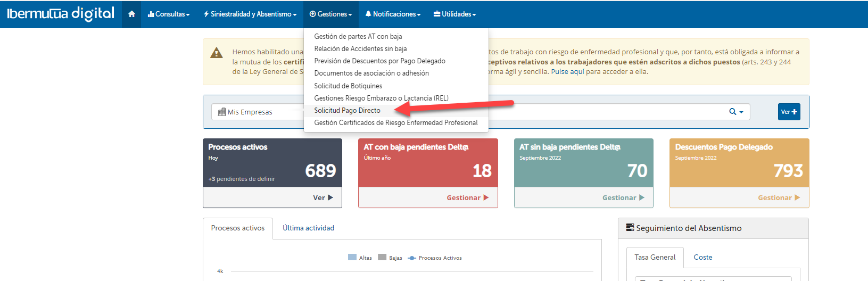The width and height of the screenshot is (868, 281).
Task: Open the Consultas dropdown menu
Action: [169, 14]
